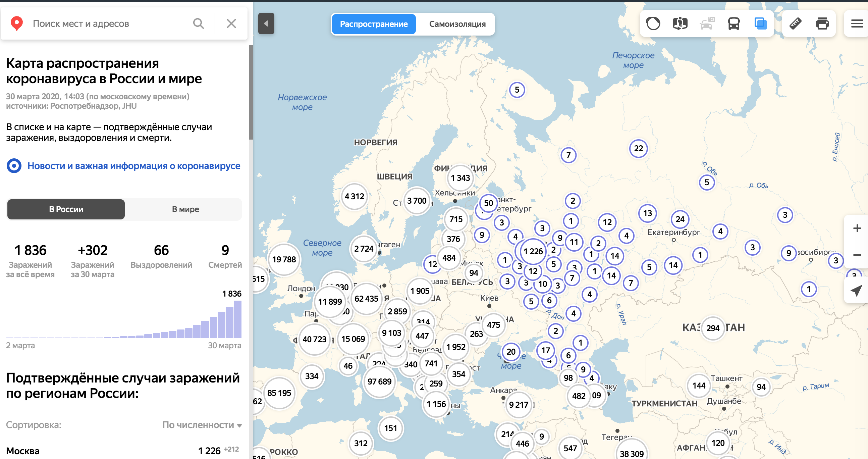Click the red Yandex map pin logo
The width and height of the screenshot is (868, 459).
(17, 23)
